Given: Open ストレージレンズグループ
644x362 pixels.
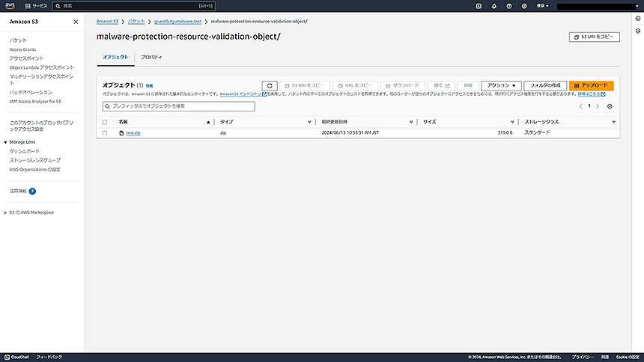Looking at the screenshot, I should (35, 160).
